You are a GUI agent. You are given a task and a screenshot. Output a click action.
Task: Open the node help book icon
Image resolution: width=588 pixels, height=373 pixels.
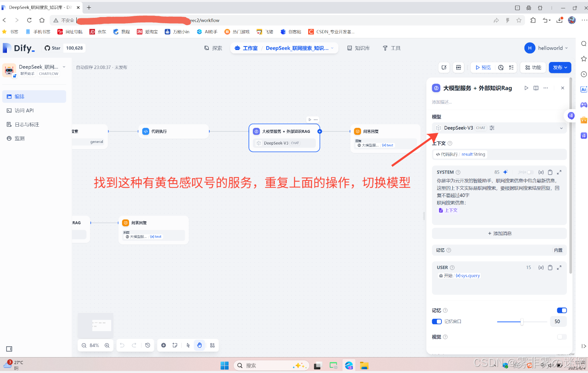[x=536, y=88]
